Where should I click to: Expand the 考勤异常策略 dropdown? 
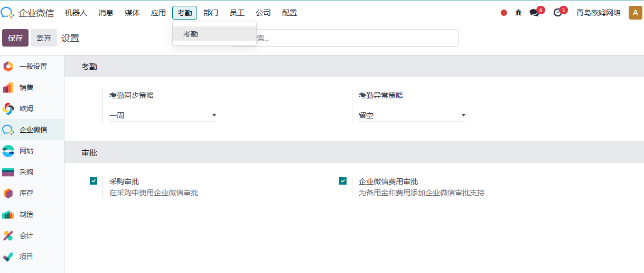tap(412, 115)
